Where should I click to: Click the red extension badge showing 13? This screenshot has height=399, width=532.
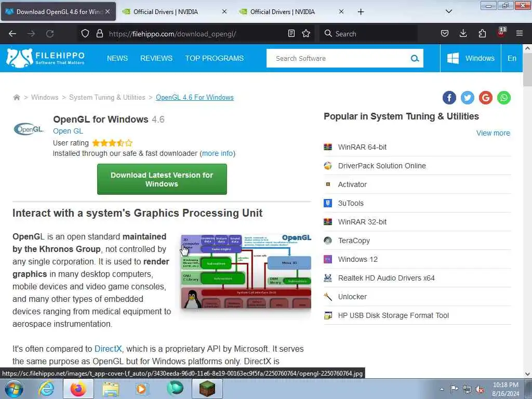click(x=501, y=32)
